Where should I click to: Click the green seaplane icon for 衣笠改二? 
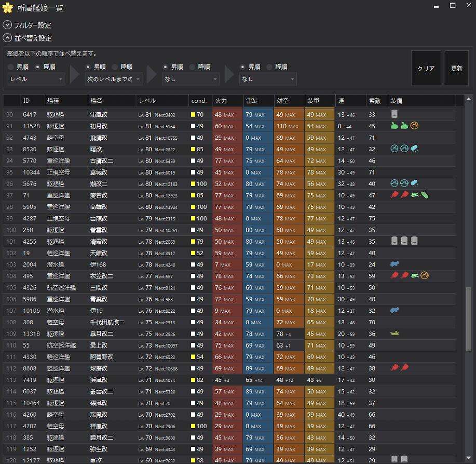pyautogui.click(x=415, y=275)
